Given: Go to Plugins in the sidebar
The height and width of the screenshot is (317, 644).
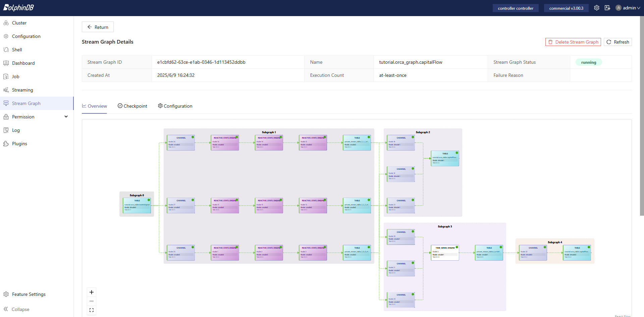Looking at the screenshot, I should pyautogui.click(x=19, y=144).
